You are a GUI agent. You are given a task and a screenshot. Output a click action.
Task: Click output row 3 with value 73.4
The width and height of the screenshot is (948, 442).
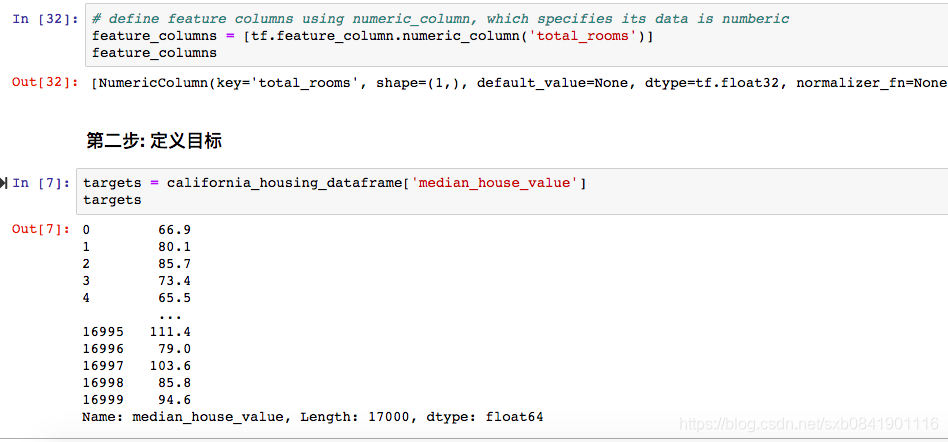point(137,281)
